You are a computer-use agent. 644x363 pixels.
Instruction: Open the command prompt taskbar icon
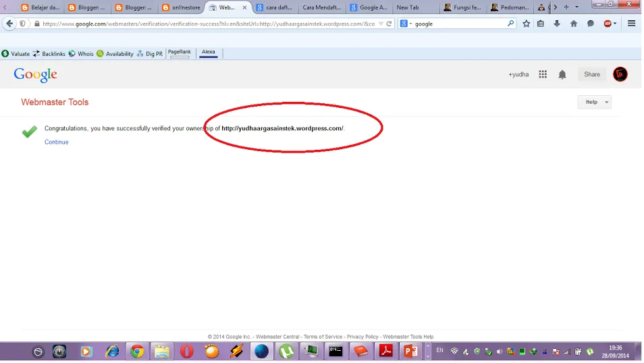pos(336,352)
